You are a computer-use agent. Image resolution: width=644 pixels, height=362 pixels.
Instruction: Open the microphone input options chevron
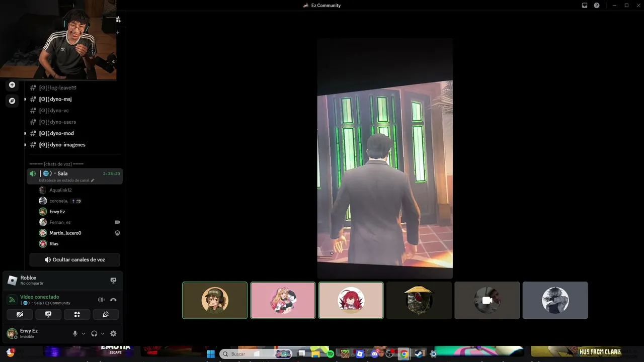(x=84, y=333)
